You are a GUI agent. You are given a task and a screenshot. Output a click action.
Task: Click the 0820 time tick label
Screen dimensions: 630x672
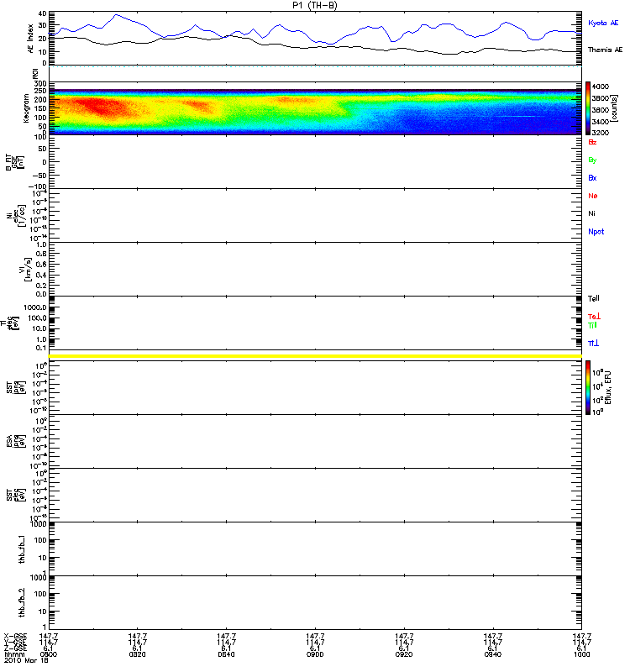coord(138,654)
